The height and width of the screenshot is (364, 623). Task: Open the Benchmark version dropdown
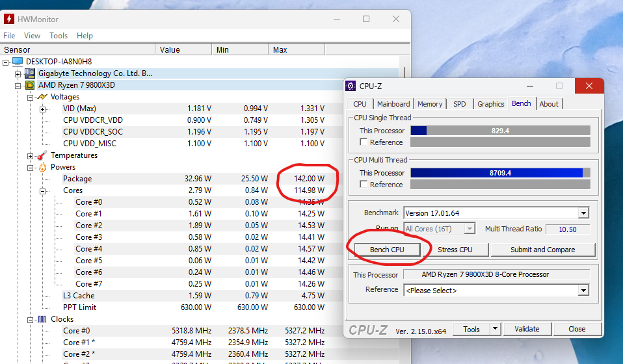coord(583,213)
